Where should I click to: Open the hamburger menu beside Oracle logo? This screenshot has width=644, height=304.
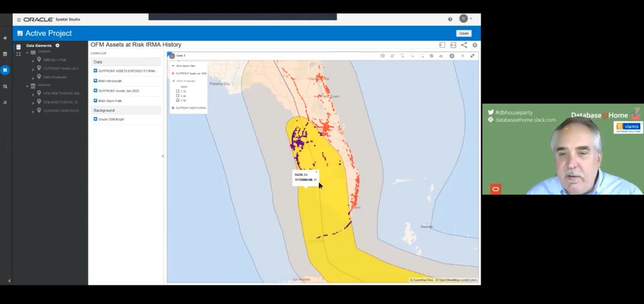(x=19, y=19)
